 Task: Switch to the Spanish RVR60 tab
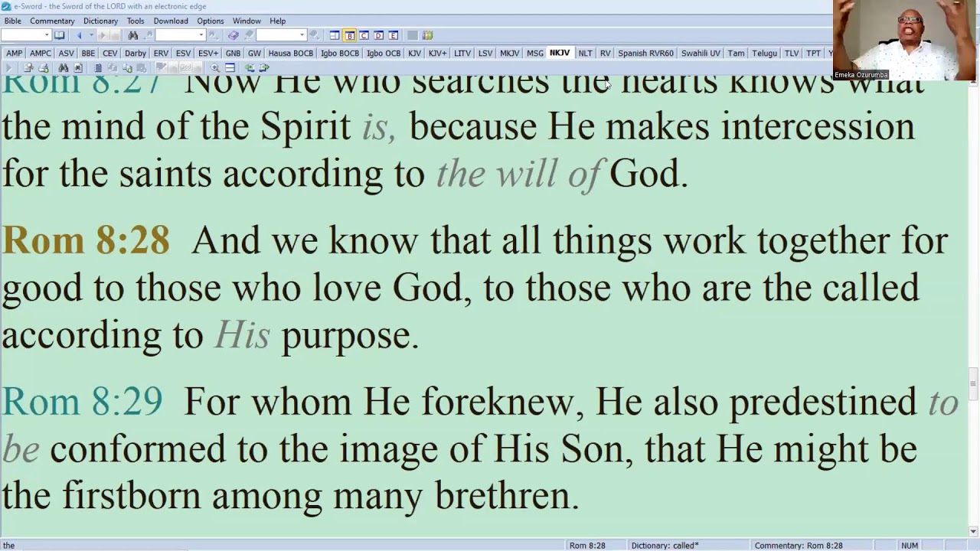coord(645,53)
